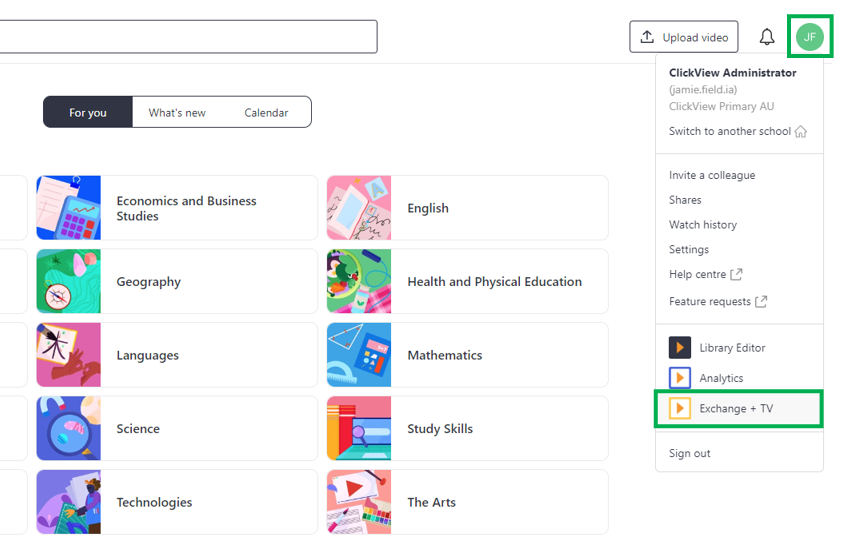
Task: Click the Upload video button
Action: click(x=684, y=37)
